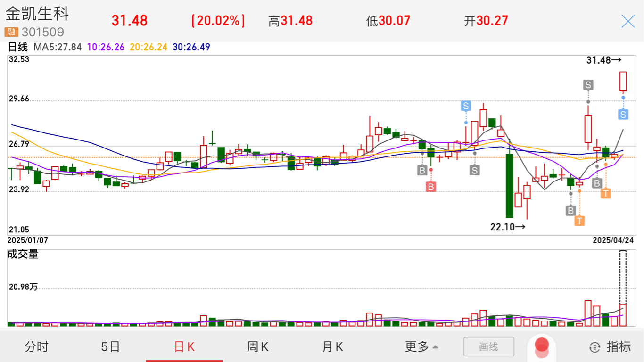Tap the red B buy marker
This screenshot has height=362, width=644.
click(431, 187)
